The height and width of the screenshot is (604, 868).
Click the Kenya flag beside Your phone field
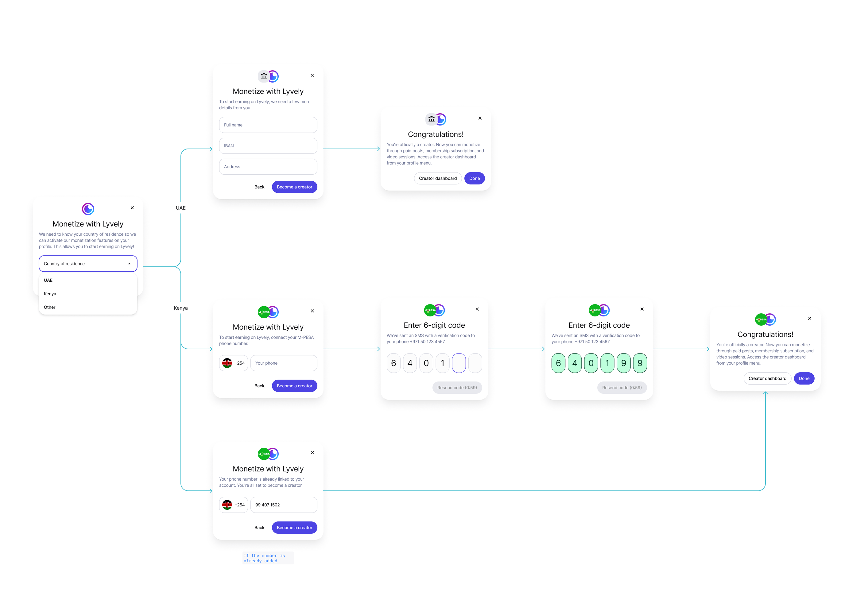pyautogui.click(x=227, y=363)
